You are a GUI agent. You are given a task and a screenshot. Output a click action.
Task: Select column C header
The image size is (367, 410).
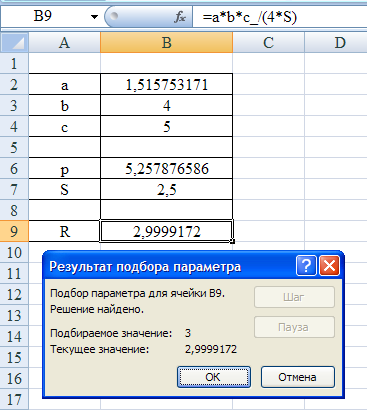(268, 43)
